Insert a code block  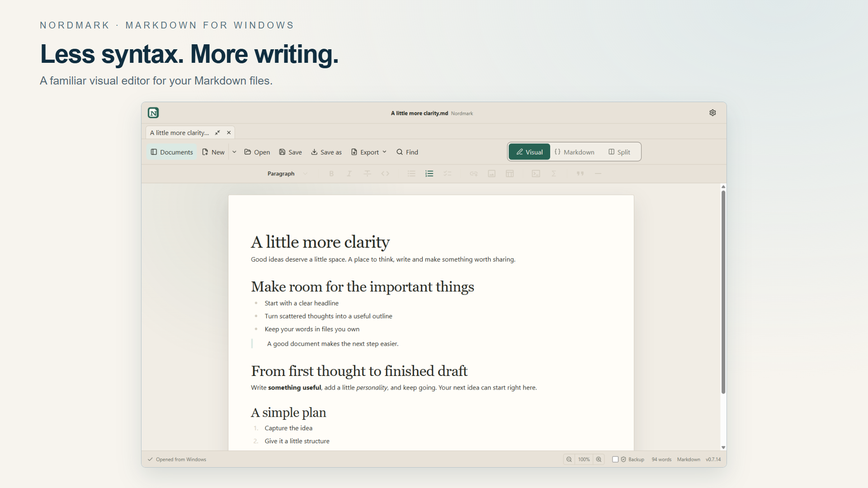pyautogui.click(x=536, y=174)
